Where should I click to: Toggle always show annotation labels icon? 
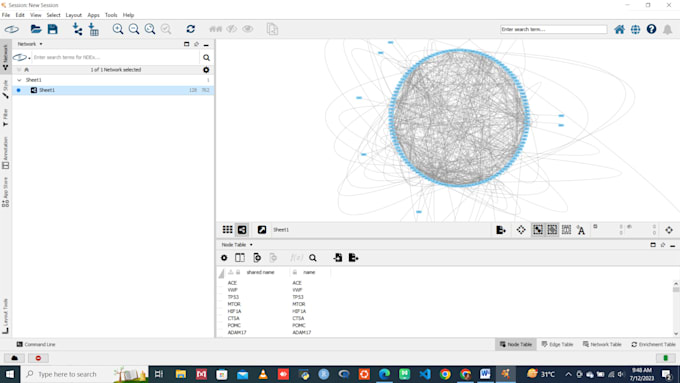pyautogui.click(x=581, y=230)
